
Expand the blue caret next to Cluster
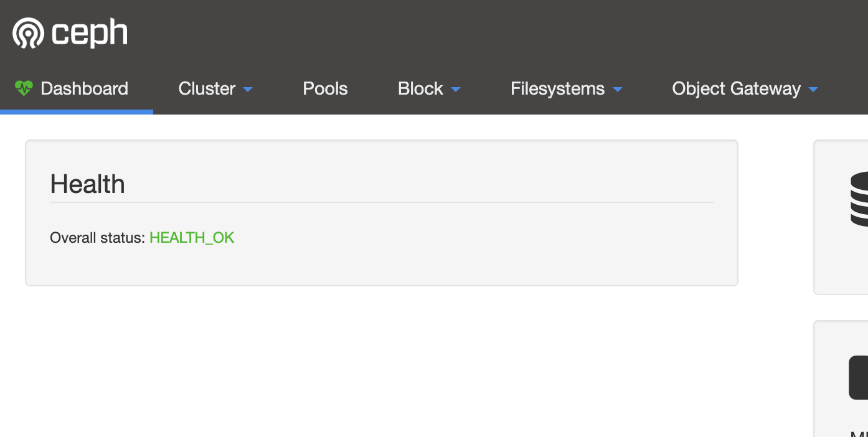(x=248, y=90)
